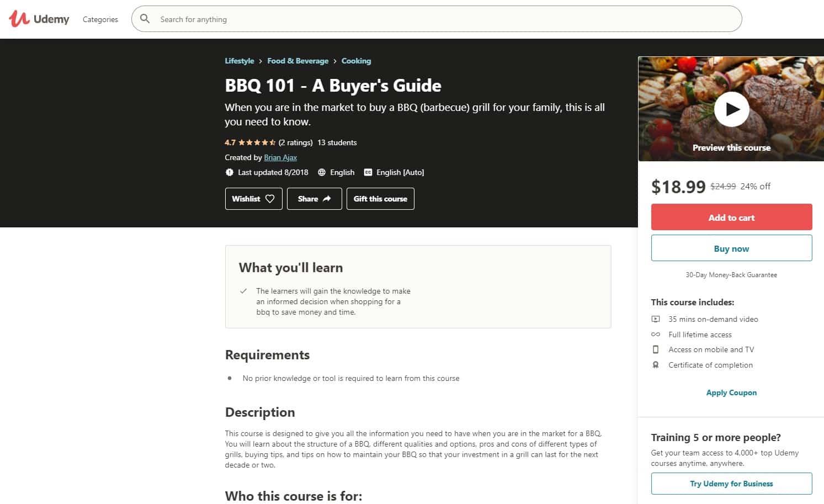Click the mobile device access icon

click(x=656, y=349)
